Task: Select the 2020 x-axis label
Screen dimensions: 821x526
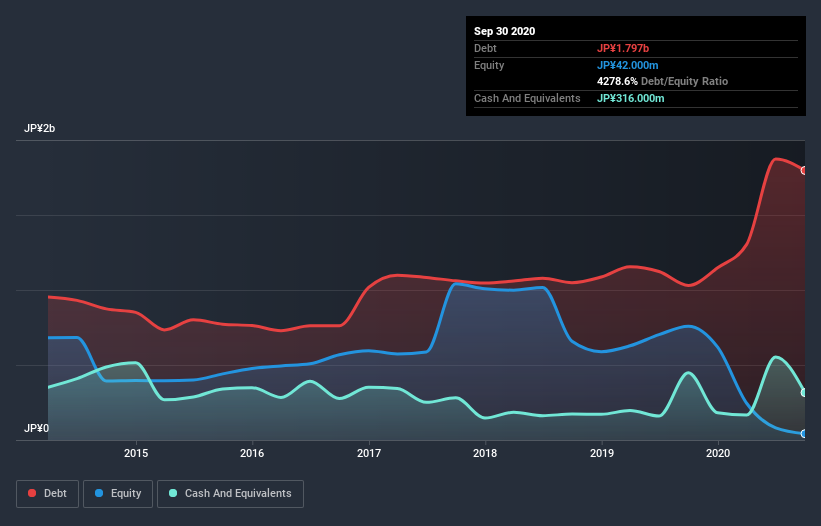Action: [718, 453]
